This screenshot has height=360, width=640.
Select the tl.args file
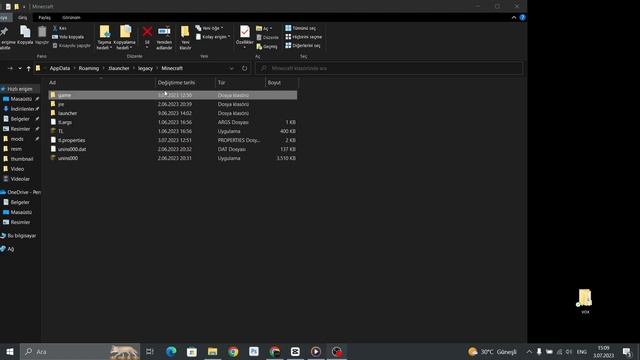(x=173, y=122)
